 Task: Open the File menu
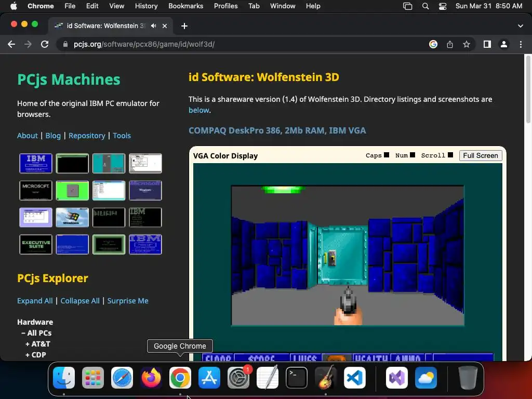[x=70, y=6]
